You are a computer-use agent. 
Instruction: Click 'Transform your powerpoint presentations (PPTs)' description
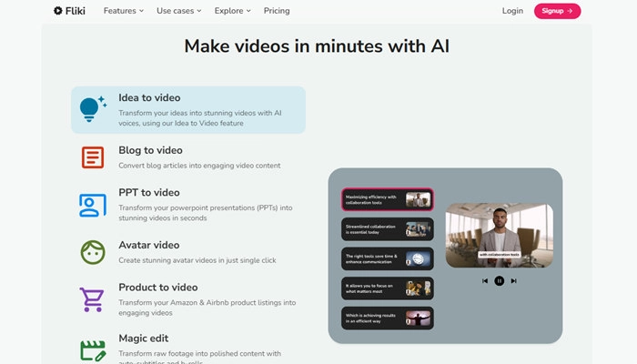pyautogui.click(x=206, y=213)
